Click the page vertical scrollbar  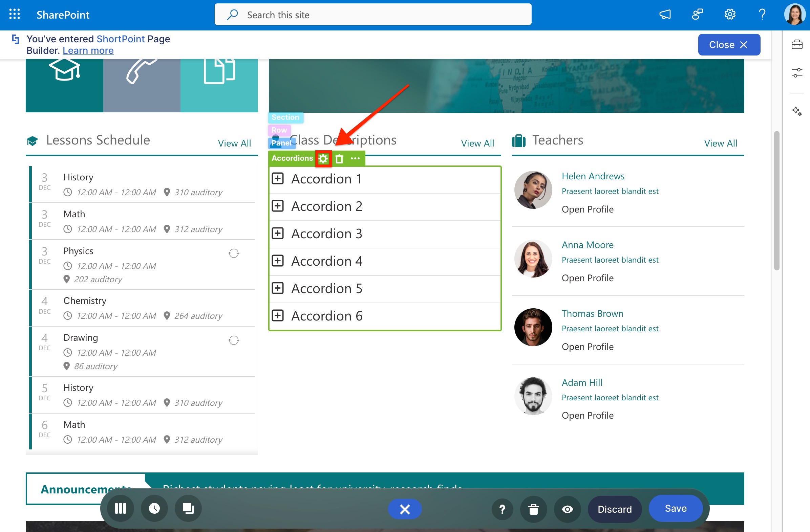click(776, 201)
